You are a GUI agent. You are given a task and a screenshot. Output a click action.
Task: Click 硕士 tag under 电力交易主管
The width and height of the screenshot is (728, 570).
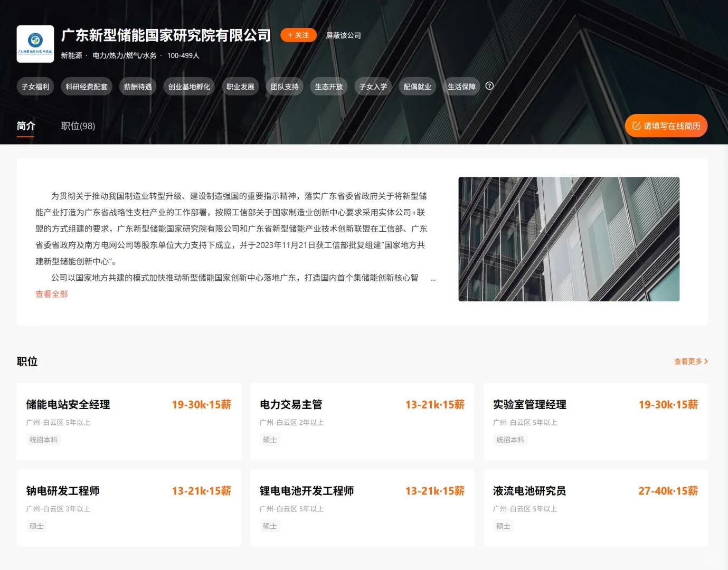tap(270, 440)
